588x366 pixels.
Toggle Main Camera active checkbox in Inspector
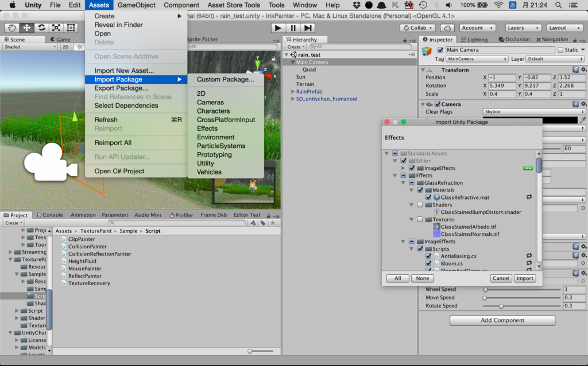[440, 50]
